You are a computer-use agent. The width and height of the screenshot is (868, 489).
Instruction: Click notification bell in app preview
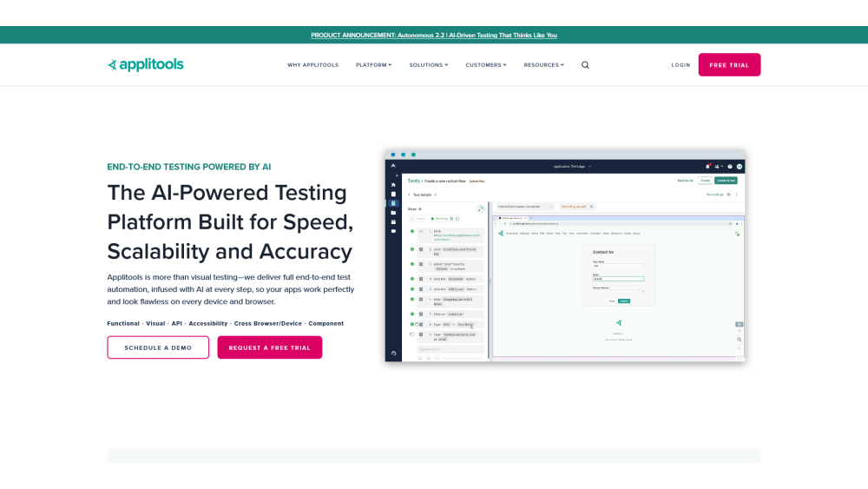point(708,166)
